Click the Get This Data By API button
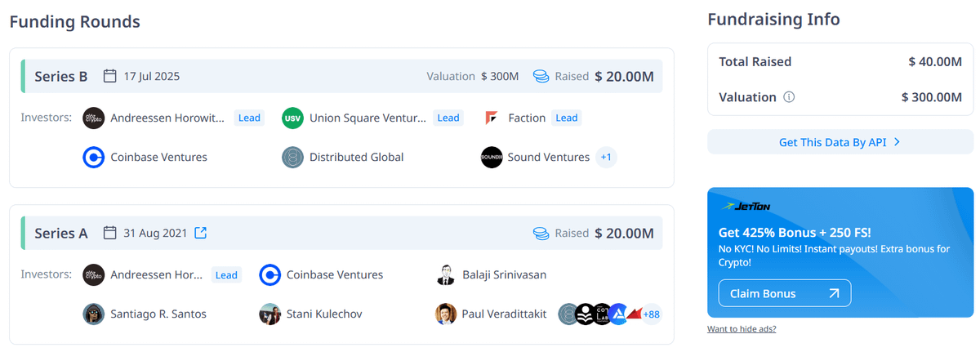This screenshot has height=352, width=980. pos(840,142)
